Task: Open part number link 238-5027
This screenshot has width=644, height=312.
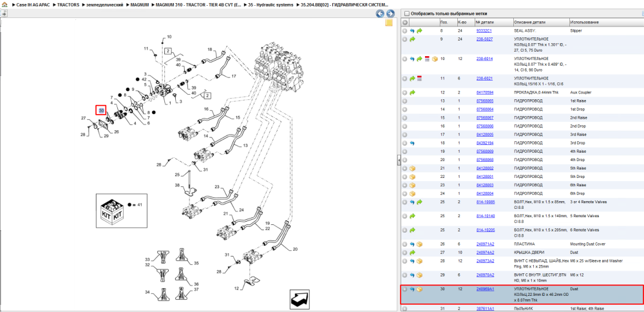Action: coord(485,39)
